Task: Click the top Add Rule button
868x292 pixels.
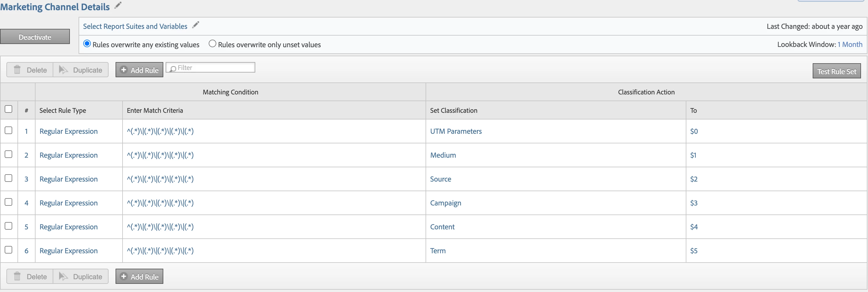Action: (x=139, y=70)
